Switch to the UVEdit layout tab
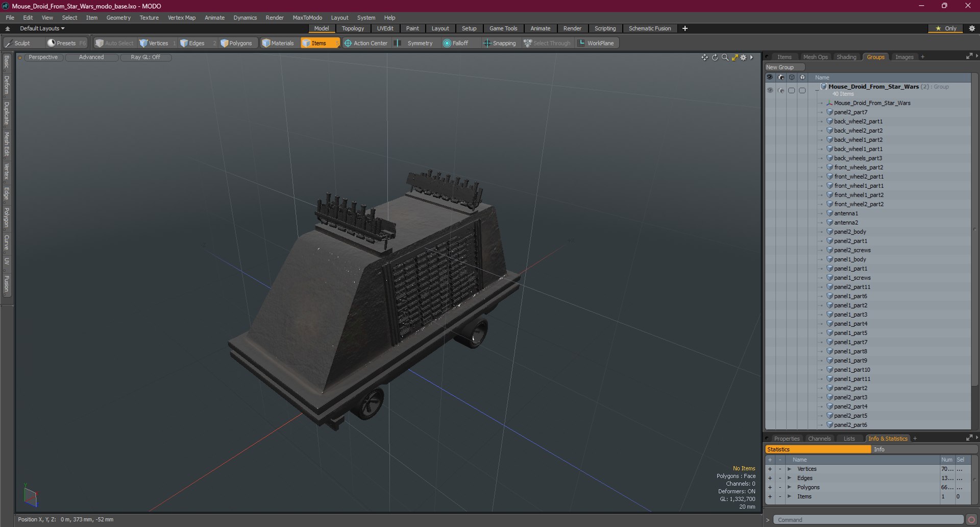The width and height of the screenshot is (980, 527). point(385,29)
